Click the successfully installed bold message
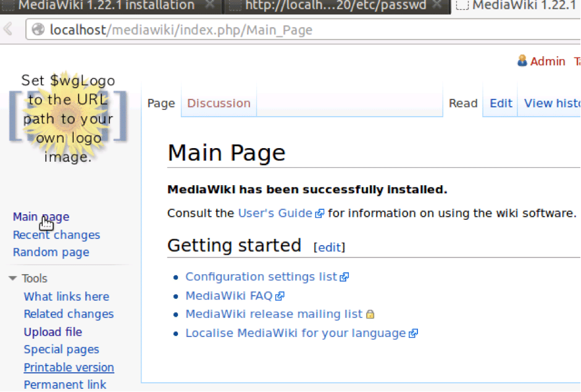Screen dimensions: 581x392 (307, 190)
